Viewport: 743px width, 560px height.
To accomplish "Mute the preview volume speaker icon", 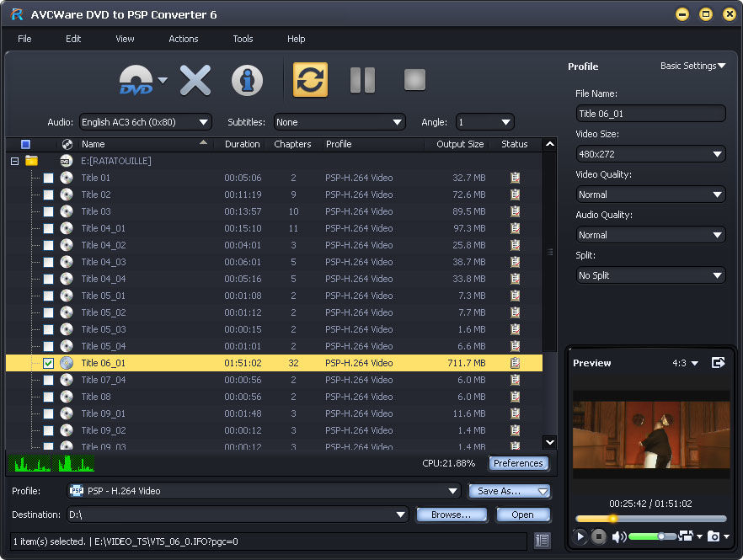I will (619, 536).
